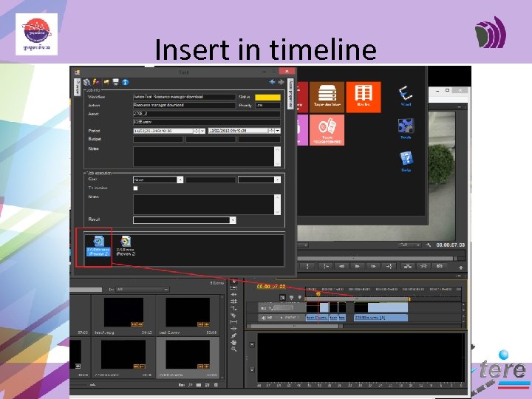Screen dimensions: 532x399
Task: Click the save disk icon in Task toolbar
Action: coord(116,82)
